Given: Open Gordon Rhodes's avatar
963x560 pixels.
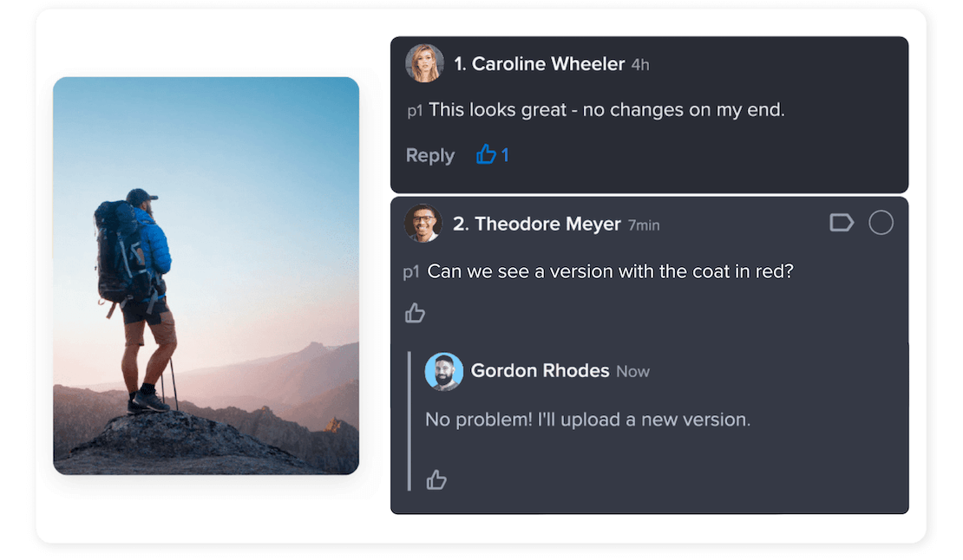Looking at the screenshot, I should (443, 370).
